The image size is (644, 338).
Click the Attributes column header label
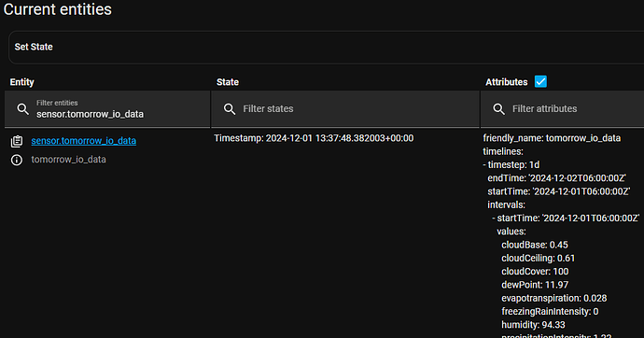(x=507, y=82)
